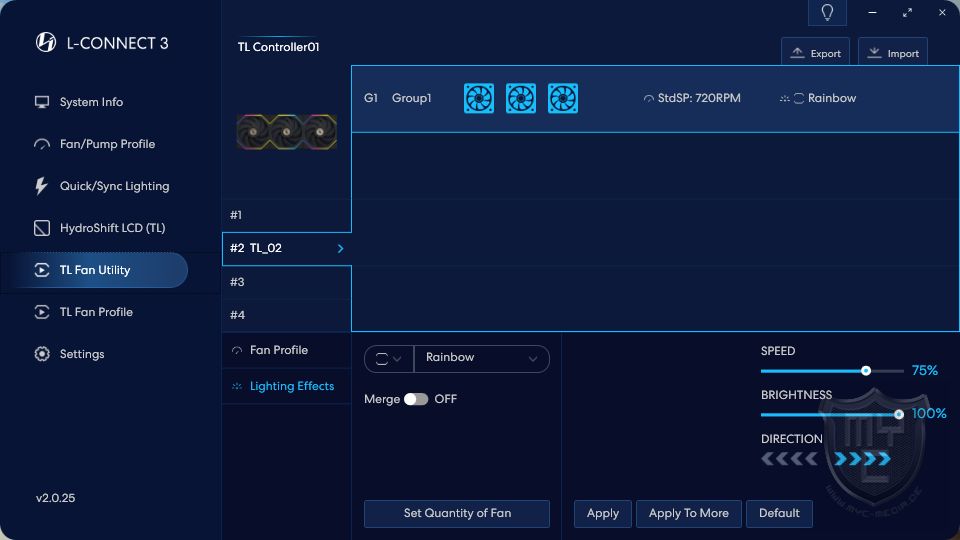This screenshot has width=960, height=540.
Task: Click the 75% speed value
Action: [924, 371]
